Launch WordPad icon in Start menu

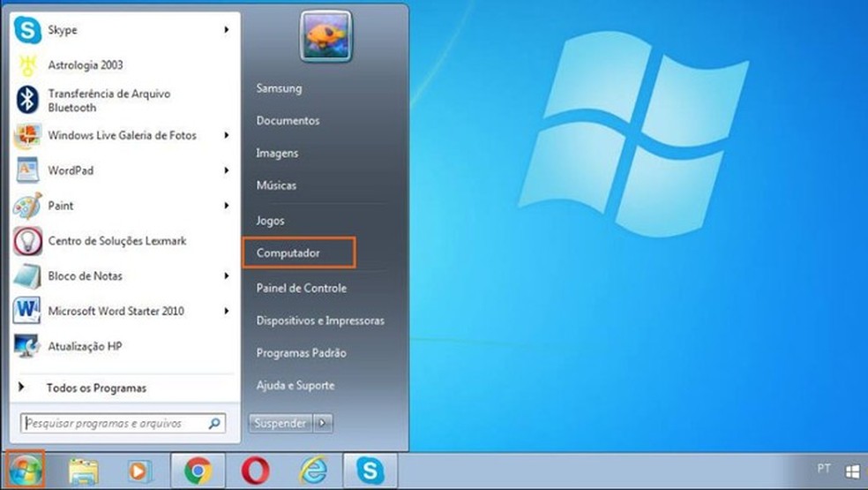click(x=27, y=170)
